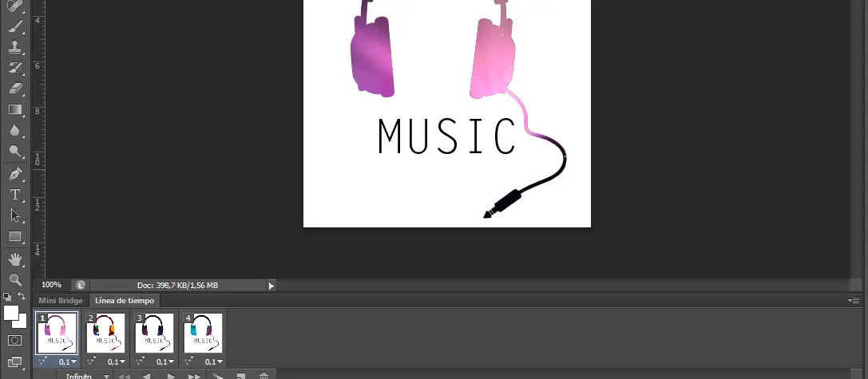Select animation frame 2 thumbnail
The image size is (868, 379).
tap(105, 333)
